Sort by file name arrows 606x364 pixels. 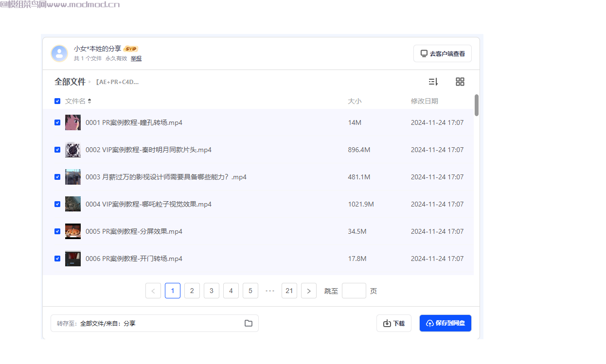[89, 101]
